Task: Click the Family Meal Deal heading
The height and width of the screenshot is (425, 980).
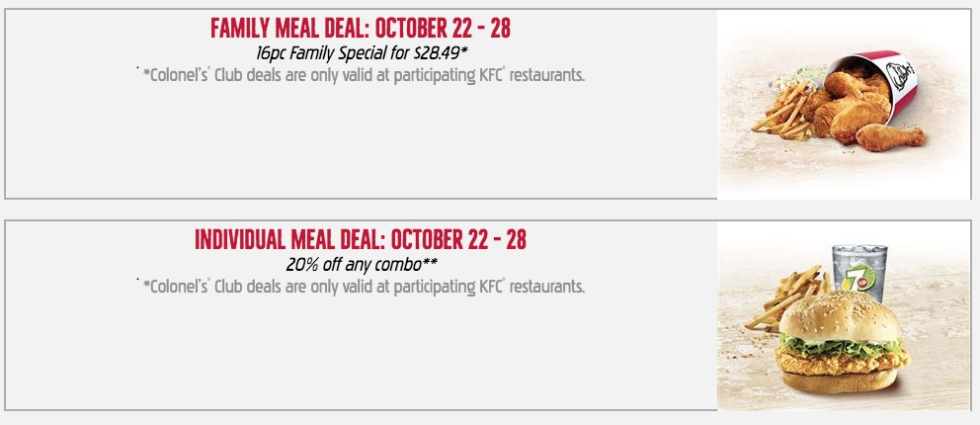Action: point(360,28)
